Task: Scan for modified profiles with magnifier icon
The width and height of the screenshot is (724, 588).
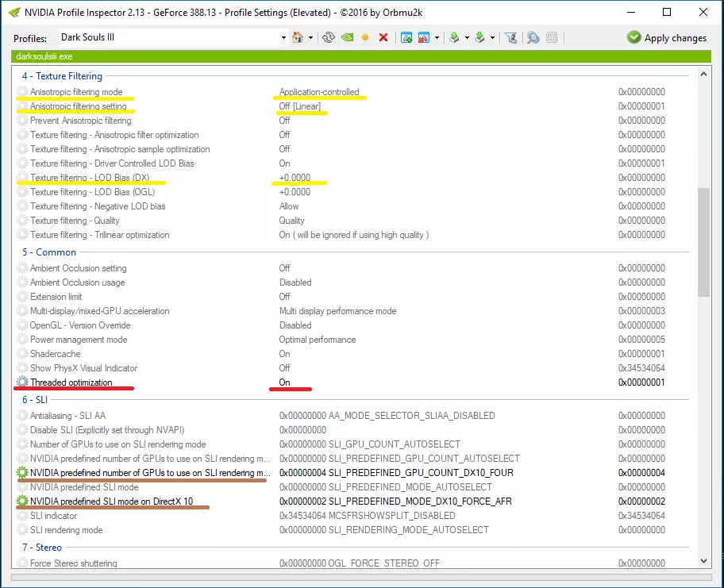Action: click(x=533, y=37)
